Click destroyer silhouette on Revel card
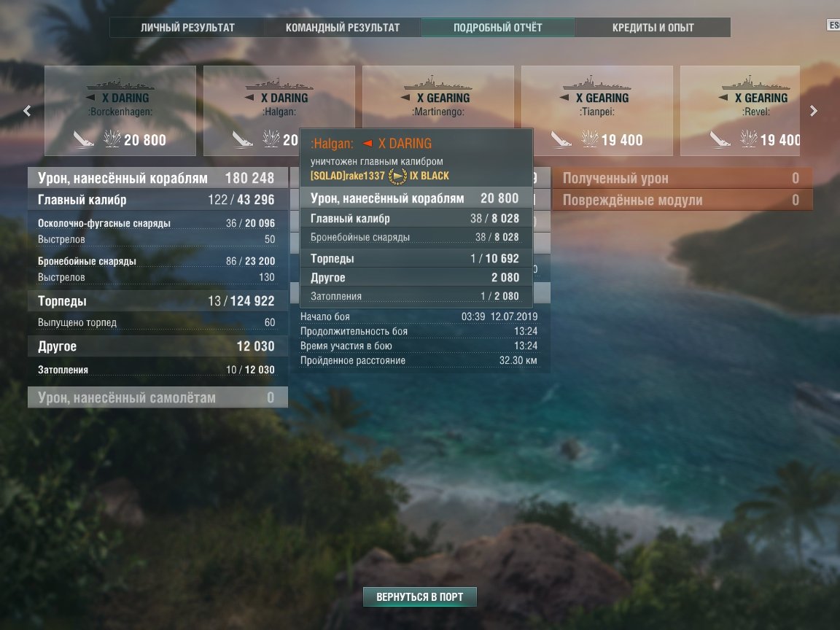Image resolution: width=840 pixels, height=630 pixels. pyautogui.click(x=755, y=84)
